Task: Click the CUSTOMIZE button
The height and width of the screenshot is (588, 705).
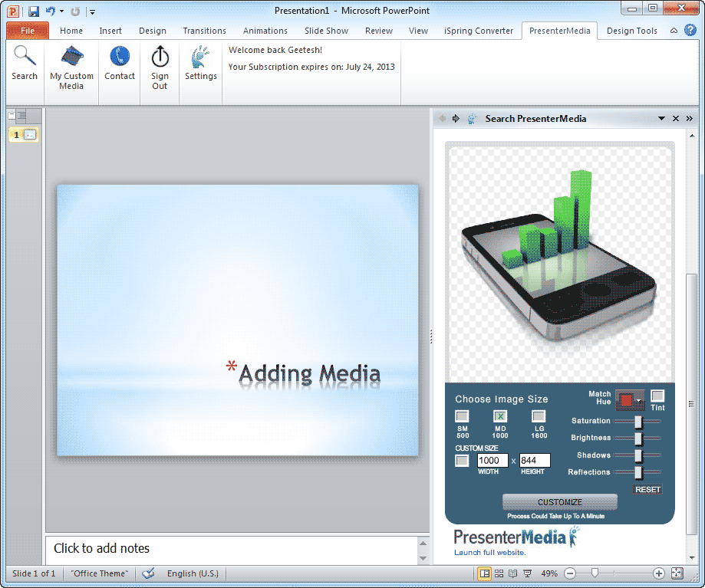Action: click(x=560, y=502)
